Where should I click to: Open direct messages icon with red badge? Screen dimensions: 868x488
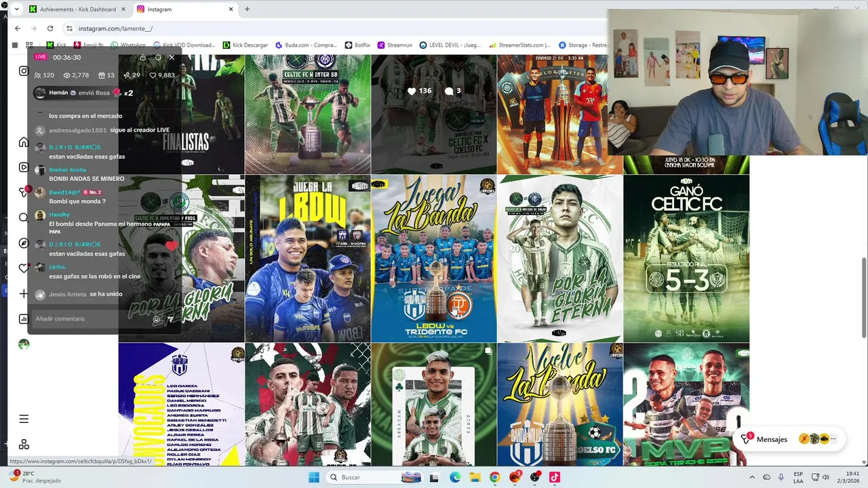24,192
